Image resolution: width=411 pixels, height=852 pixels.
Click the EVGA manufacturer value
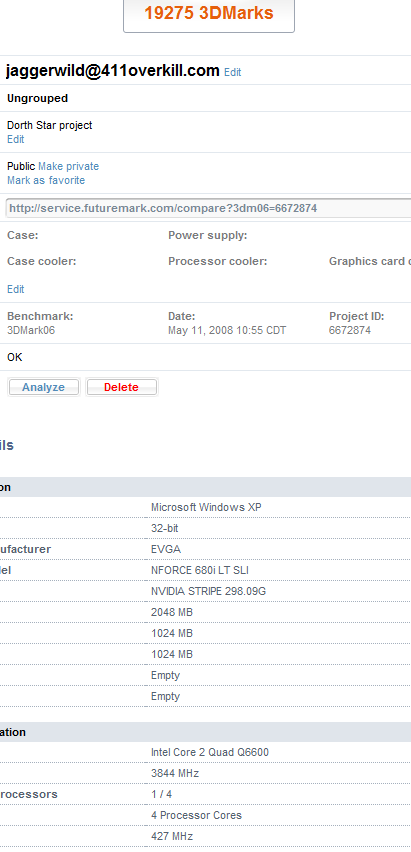point(166,549)
